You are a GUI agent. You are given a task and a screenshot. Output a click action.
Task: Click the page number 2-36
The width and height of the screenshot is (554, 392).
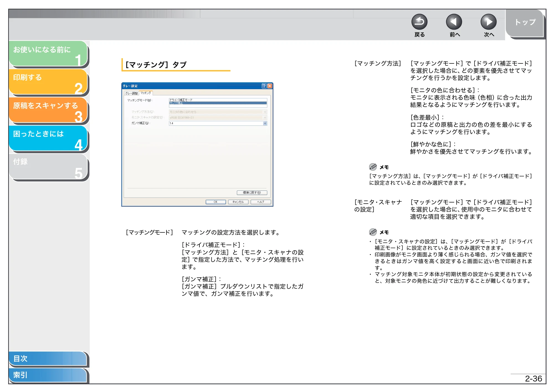pyautogui.click(x=533, y=379)
